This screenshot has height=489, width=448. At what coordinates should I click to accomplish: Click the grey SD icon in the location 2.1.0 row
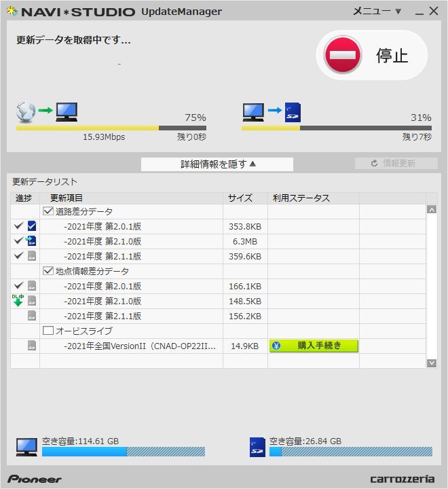click(32, 301)
